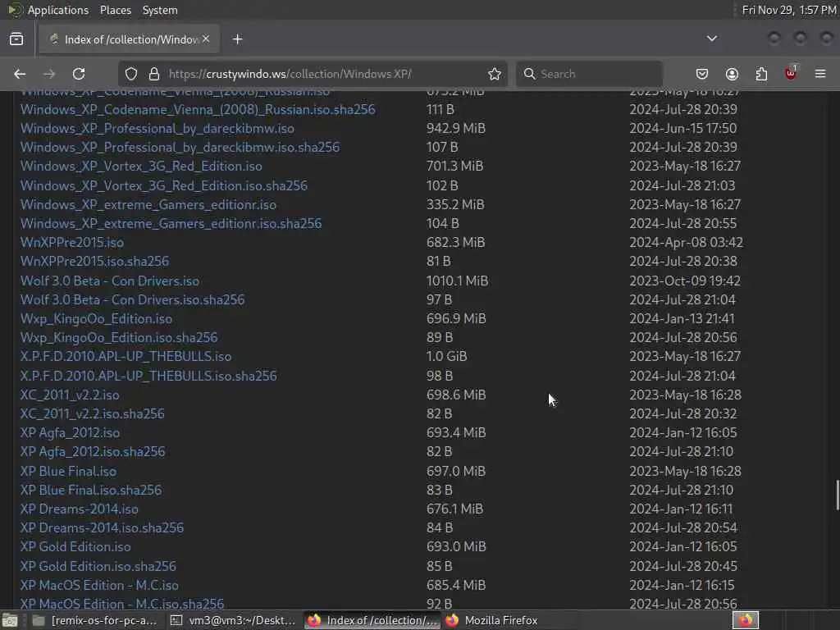Download XC_2011_v2.2.iso
This screenshot has height=630, width=840.
tap(70, 395)
